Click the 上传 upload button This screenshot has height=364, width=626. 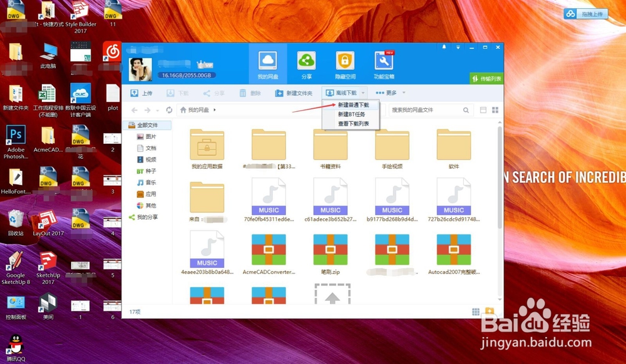tap(141, 93)
